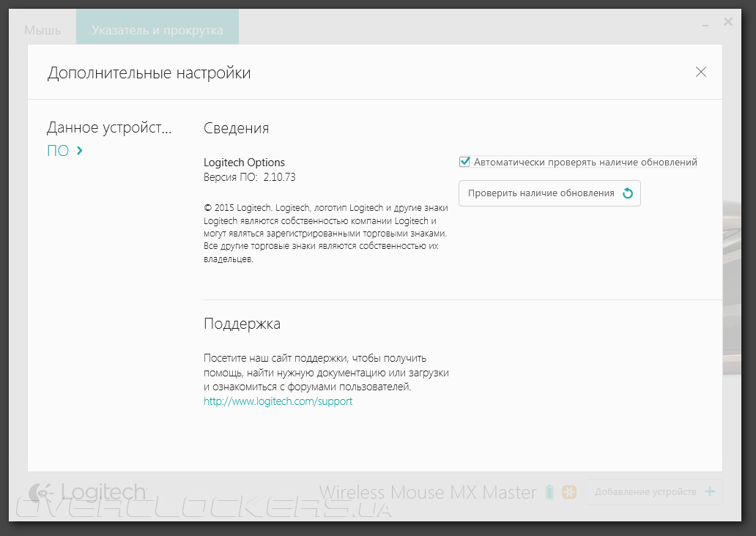The image size is (756, 536).
Task: Click the Дополнительные настройки title
Action: (x=149, y=73)
